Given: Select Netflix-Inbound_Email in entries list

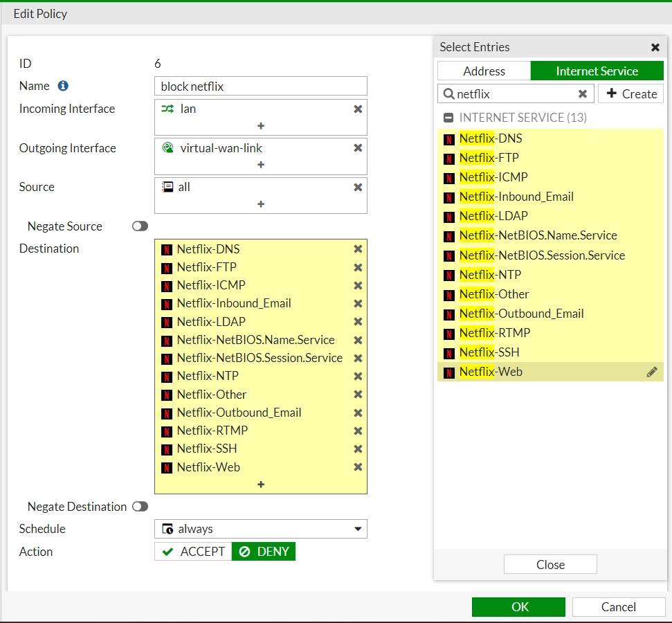Looking at the screenshot, I should pos(550,197).
